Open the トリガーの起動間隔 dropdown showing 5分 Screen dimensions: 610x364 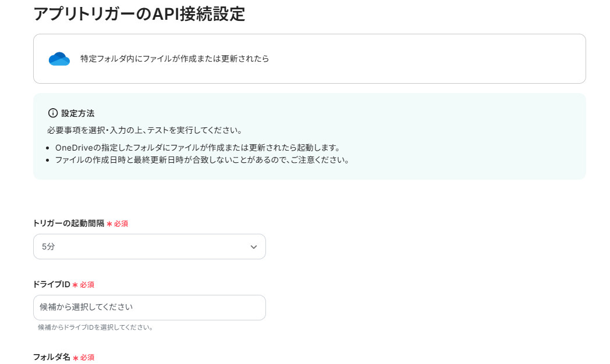(x=149, y=247)
